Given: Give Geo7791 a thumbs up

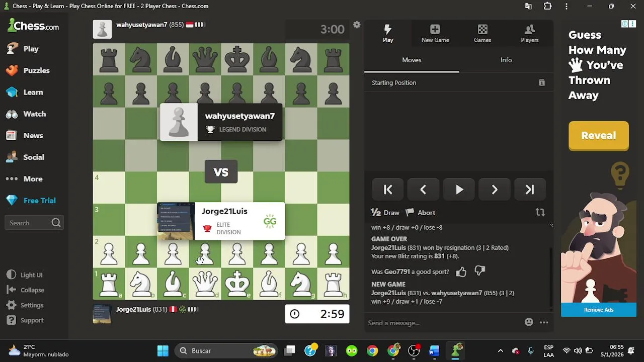Looking at the screenshot, I should click(x=461, y=272).
